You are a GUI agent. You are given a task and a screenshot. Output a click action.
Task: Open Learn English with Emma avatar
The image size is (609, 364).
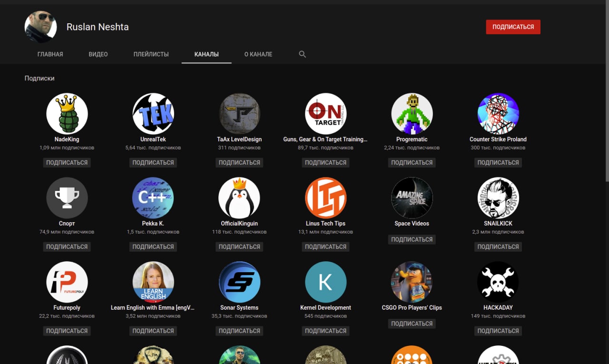[153, 282]
